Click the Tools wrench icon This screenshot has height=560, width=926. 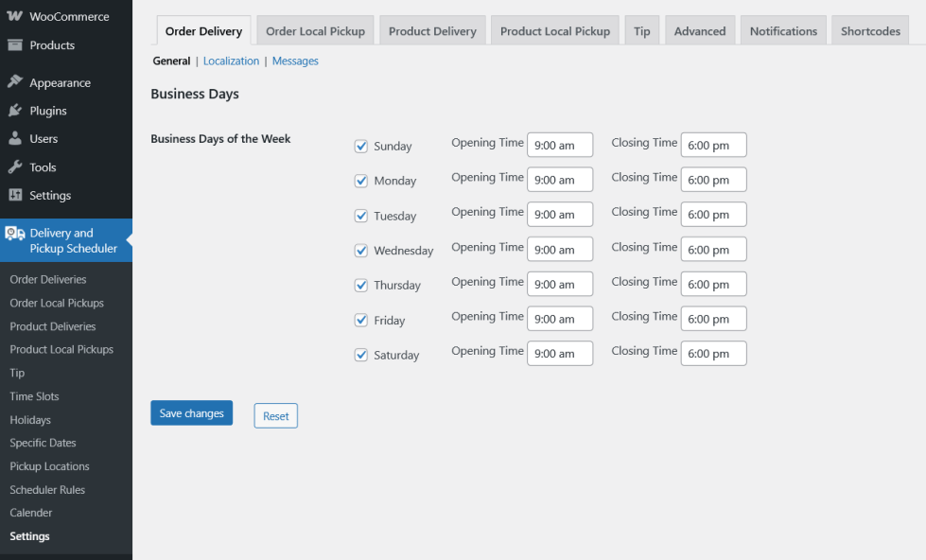click(x=15, y=166)
